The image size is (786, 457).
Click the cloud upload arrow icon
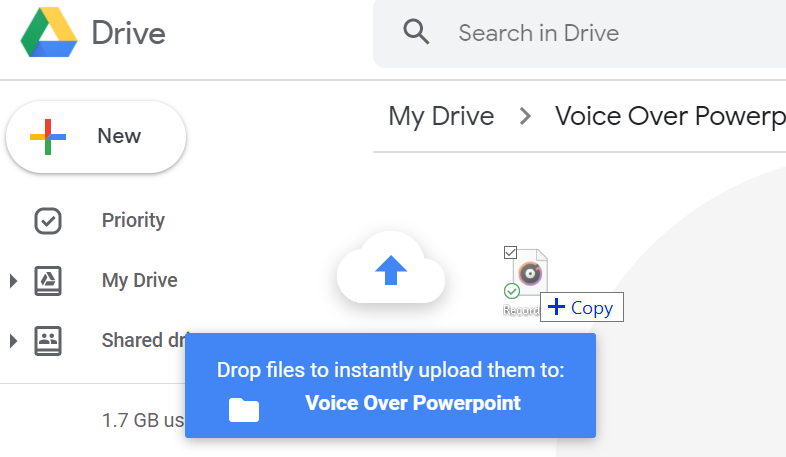(x=391, y=270)
